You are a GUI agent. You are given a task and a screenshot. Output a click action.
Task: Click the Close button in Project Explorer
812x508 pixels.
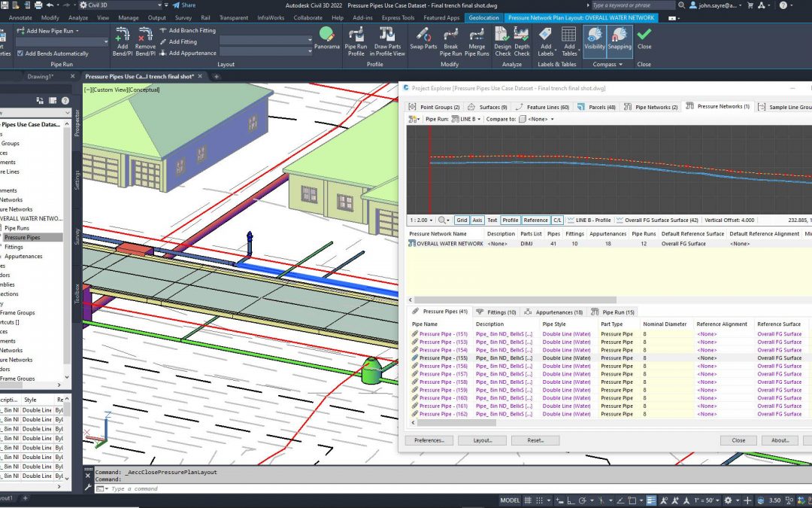pyautogui.click(x=738, y=440)
